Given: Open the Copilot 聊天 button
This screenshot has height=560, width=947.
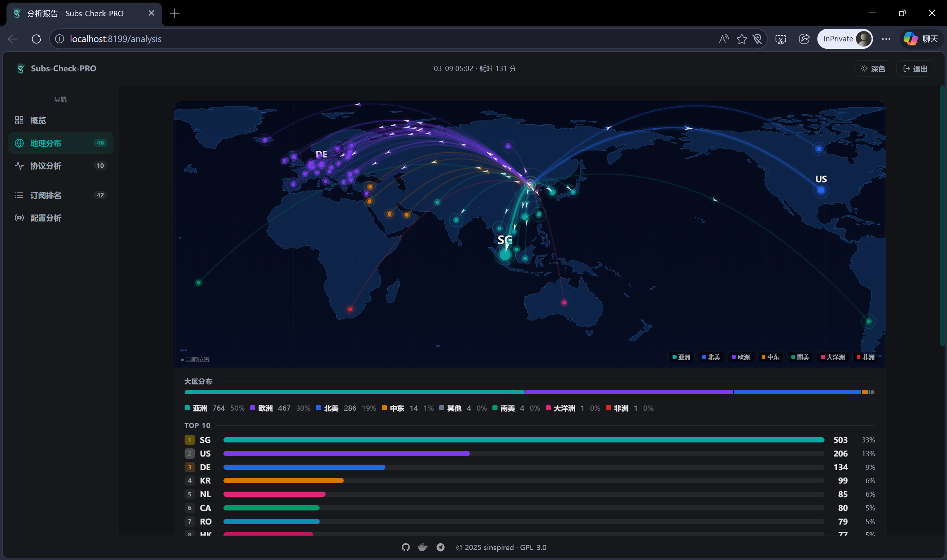Looking at the screenshot, I should click(921, 39).
